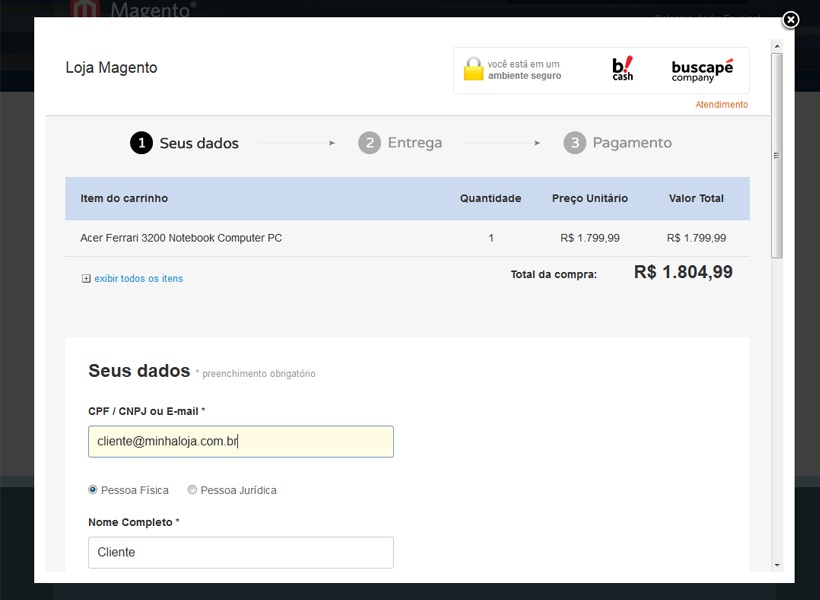Screen dimensions: 820x600
Task: Open the exibir todos os itens link
Action: pyautogui.click(x=138, y=279)
